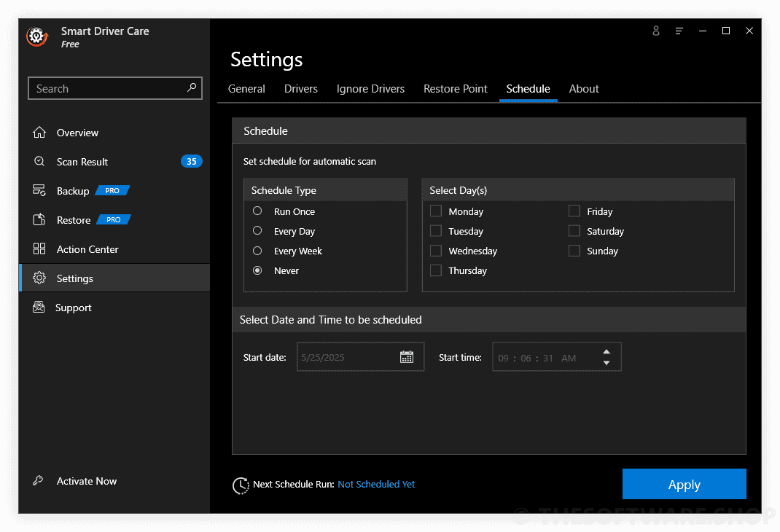This screenshot has width=780, height=532.
Task: Click the clock icon beside Next Schedule Run
Action: pyautogui.click(x=241, y=485)
